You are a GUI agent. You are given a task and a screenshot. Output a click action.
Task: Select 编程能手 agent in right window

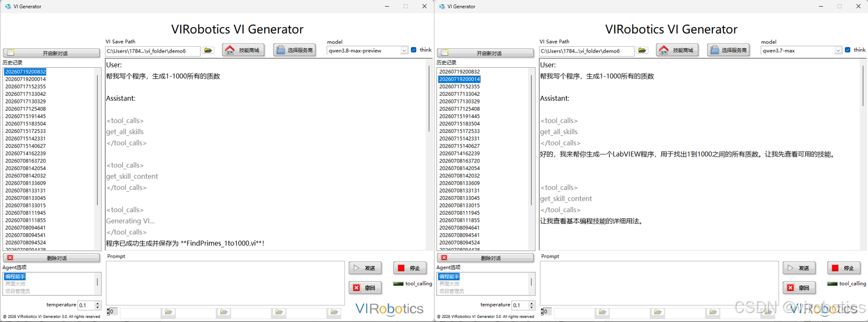[x=449, y=277]
